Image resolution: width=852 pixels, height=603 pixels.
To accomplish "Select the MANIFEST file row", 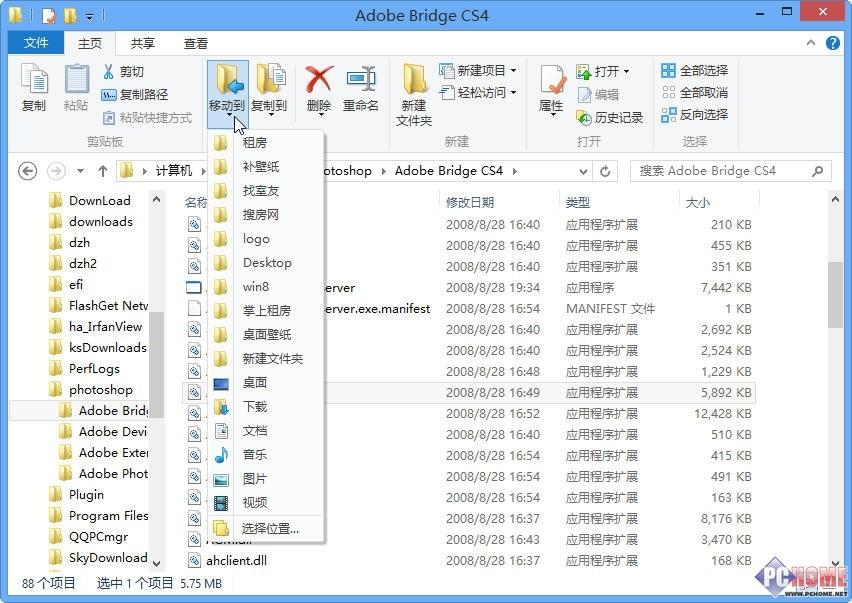I will pos(470,309).
